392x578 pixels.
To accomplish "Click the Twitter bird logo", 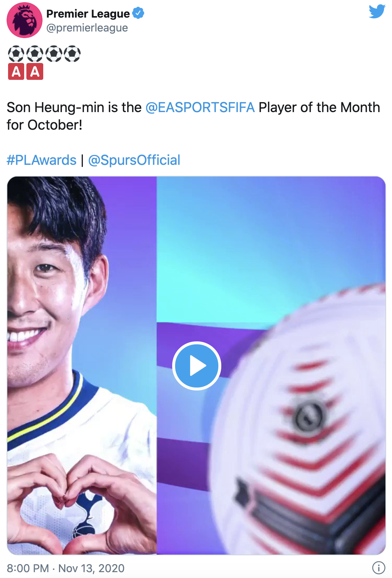I will coord(377,11).
